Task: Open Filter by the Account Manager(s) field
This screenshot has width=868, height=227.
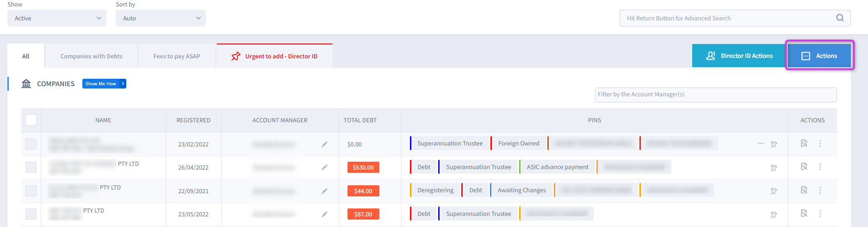Action: click(x=715, y=95)
